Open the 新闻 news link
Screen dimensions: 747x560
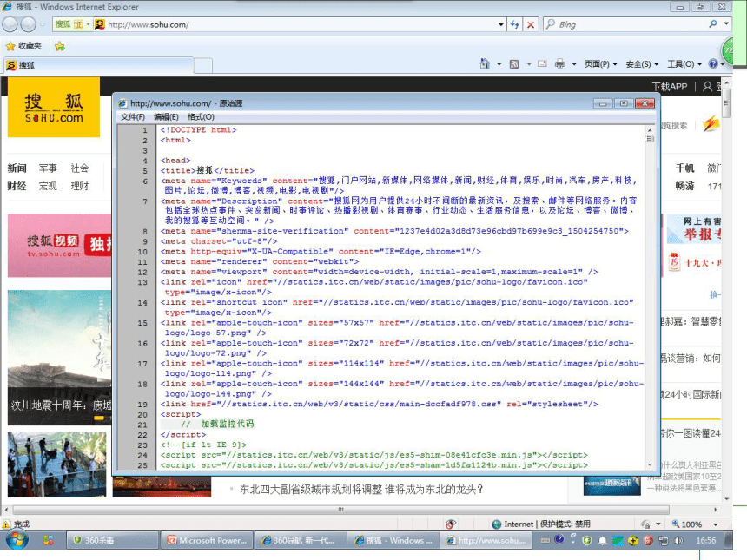(x=17, y=168)
